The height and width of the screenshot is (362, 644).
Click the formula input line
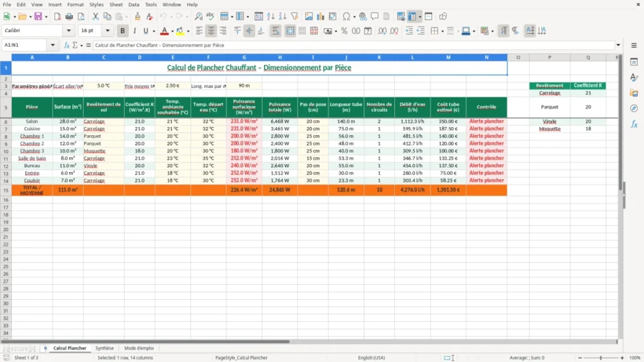[353, 45]
